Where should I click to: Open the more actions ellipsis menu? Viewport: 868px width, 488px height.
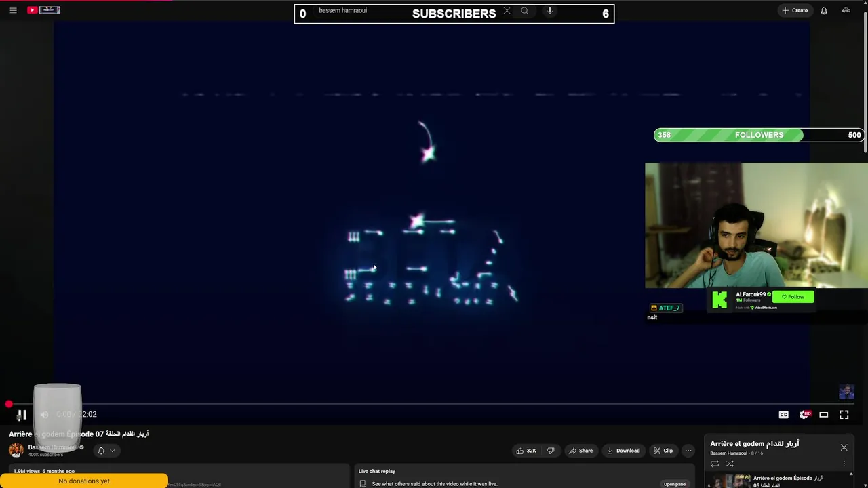coord(688,451)
